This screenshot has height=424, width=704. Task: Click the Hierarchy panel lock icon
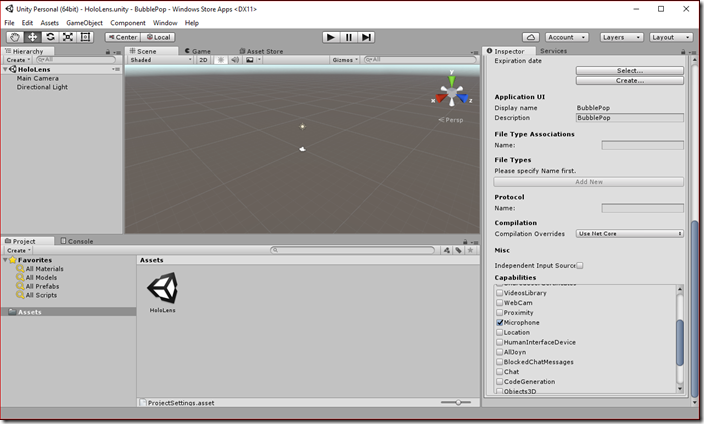(x=108, y=52)
